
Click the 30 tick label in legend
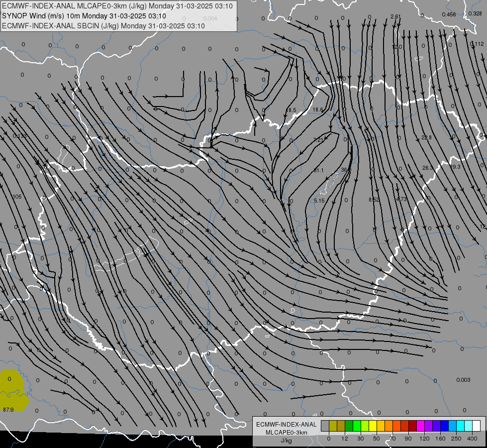click(x=361, y=439)
